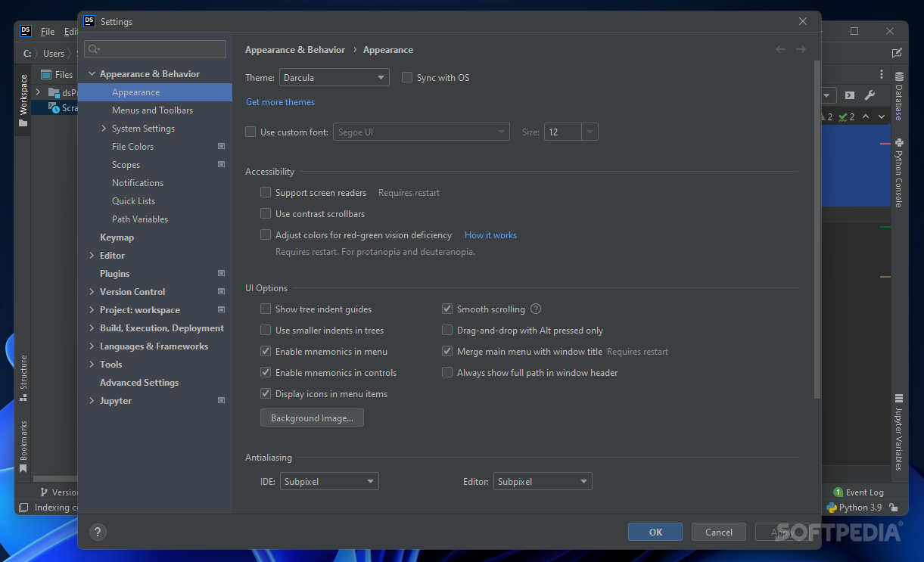The image size is (924, 562).
Task: Uncheck Merge main menu with window title
Action: [x=447, y=351]
